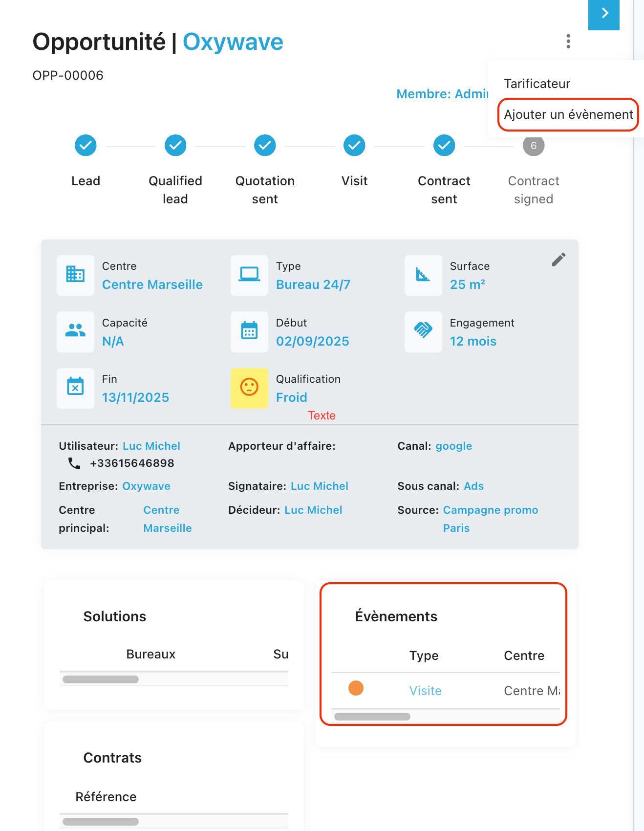Click the Centre building icon
This screenshot has height=831, width=644.
tap(75, 275)
